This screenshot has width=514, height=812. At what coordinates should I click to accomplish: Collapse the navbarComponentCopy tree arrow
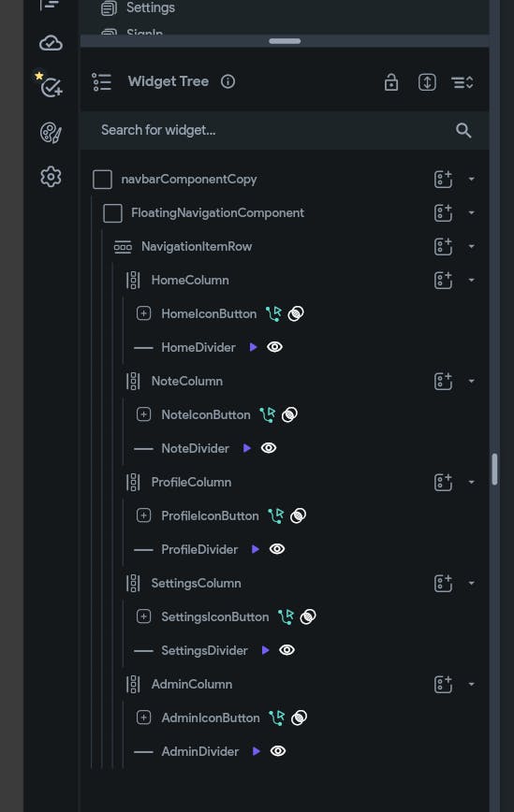(472, 180)
